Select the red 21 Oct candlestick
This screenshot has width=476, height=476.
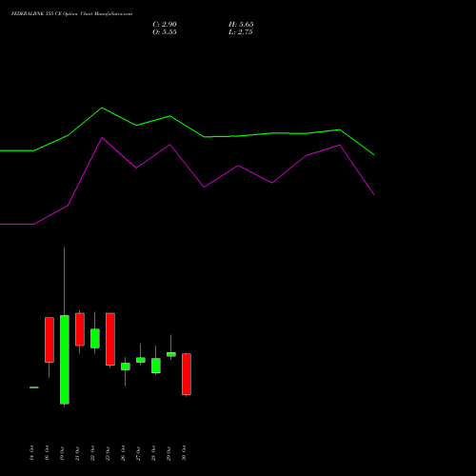click(x=80, y=329)
